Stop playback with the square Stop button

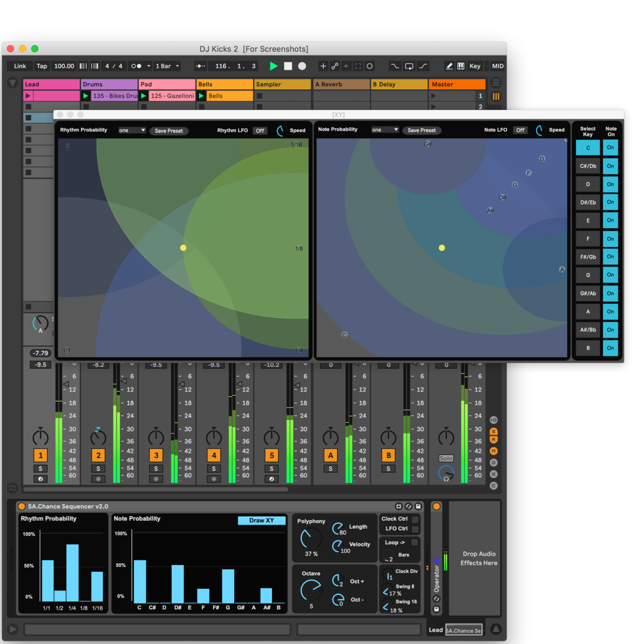point(288,66)
